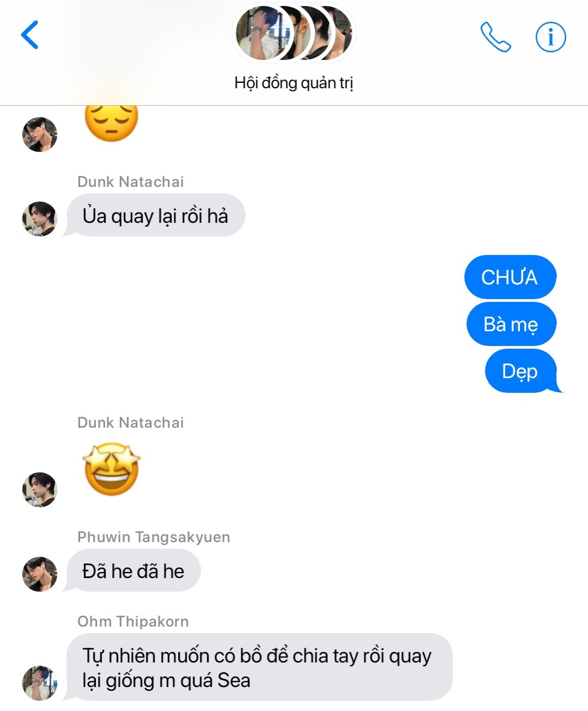Tap the star-eyes emoji message
This screenshot has width=588, height=711.
pyautogui.click(x=112, y=469)
